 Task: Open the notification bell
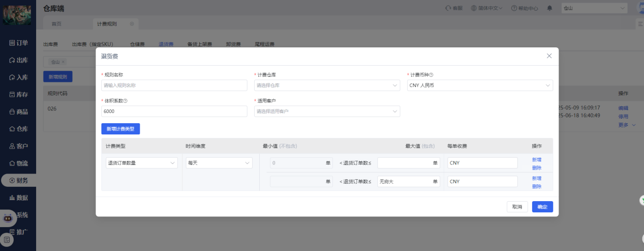click(x=549, y=8)
